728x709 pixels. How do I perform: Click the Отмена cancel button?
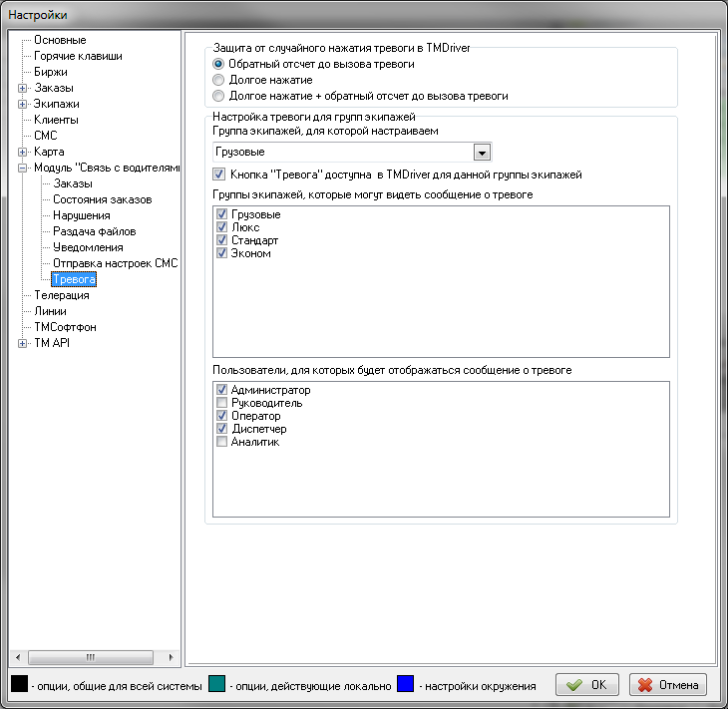tap(669, 685)
